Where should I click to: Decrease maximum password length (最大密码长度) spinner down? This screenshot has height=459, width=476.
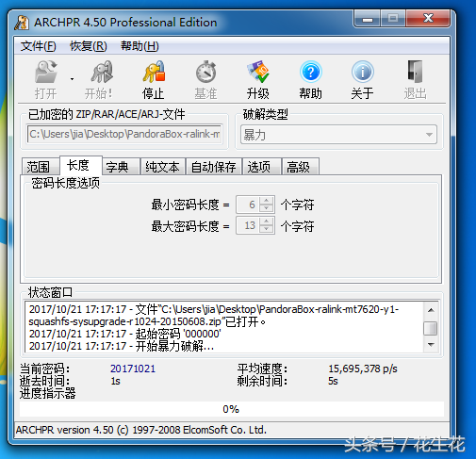click(267, 229)
